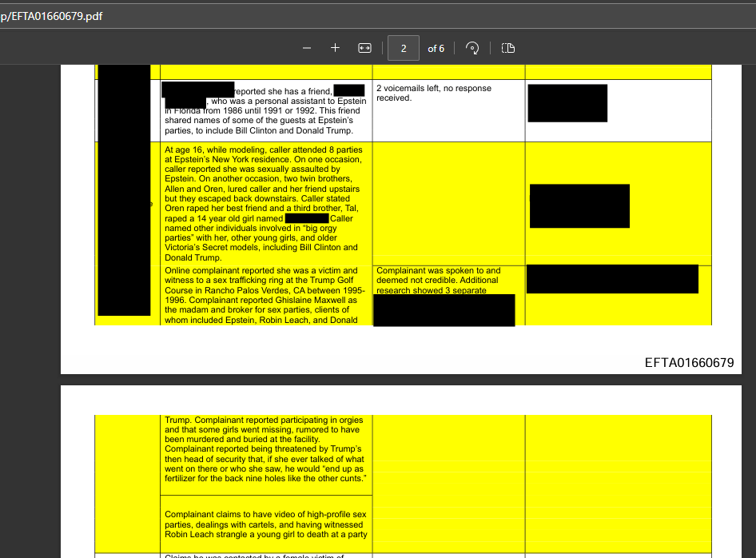This screenshot has width=756, height=558.
Task: Toggle the fit to width icon
Action: click(x=364, y=48)
